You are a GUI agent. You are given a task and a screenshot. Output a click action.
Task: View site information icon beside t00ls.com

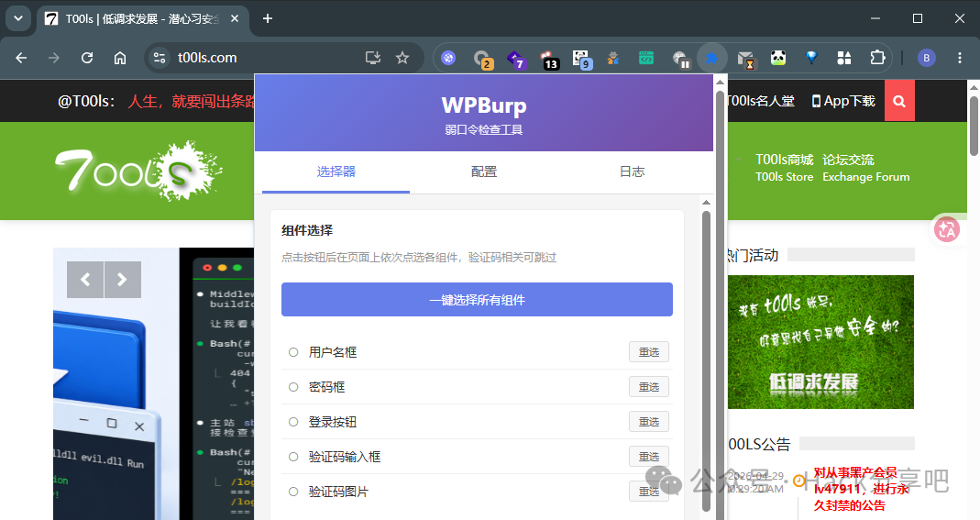[160, 58]
